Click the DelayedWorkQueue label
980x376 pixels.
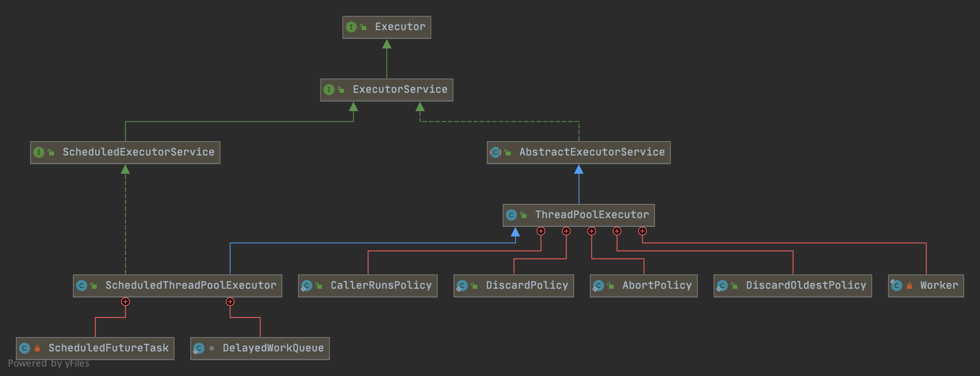coord(273,348)
